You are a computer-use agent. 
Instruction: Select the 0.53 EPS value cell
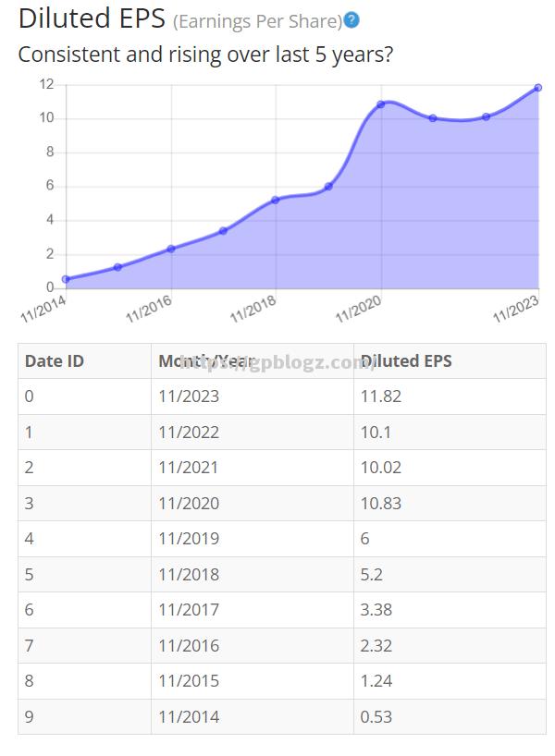point(450,716)
